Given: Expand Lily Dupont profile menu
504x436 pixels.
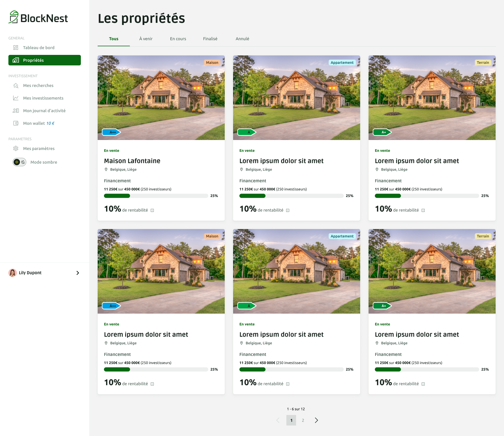Looking at the screenshot, I should [x=78, y=272].
